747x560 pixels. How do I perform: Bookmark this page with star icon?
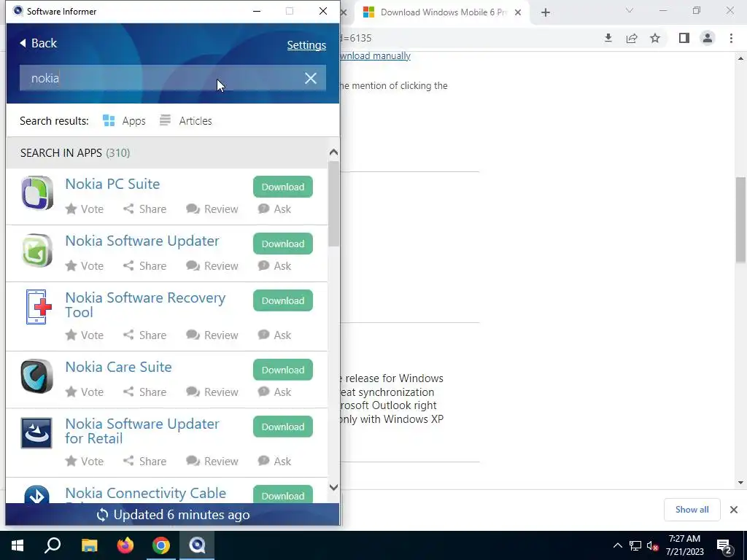point(655,38)
